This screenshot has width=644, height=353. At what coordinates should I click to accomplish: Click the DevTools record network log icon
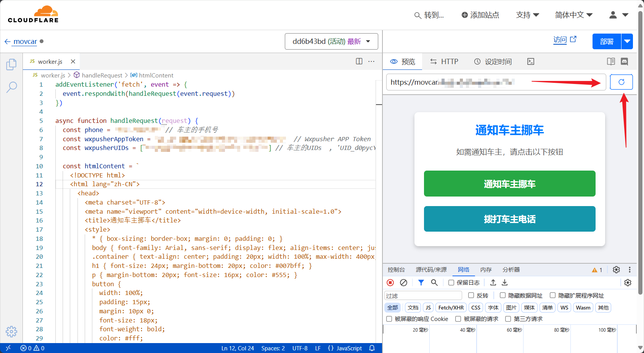(390, 282)
